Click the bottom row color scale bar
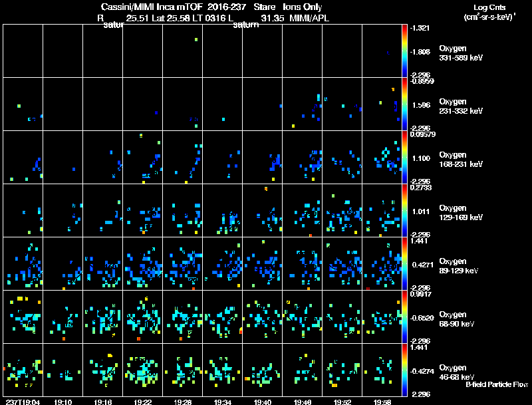Screen dimensions: 532x405 (404, 370)
